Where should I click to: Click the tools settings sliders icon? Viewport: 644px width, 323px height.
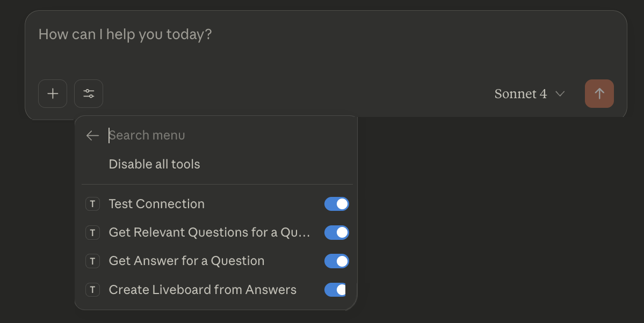coord(89,94)
